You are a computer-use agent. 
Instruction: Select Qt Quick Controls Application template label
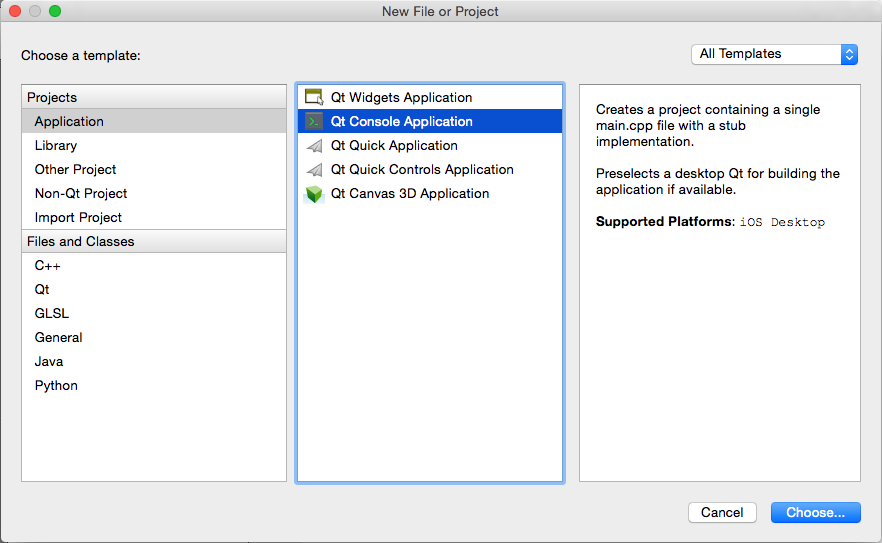422,169
